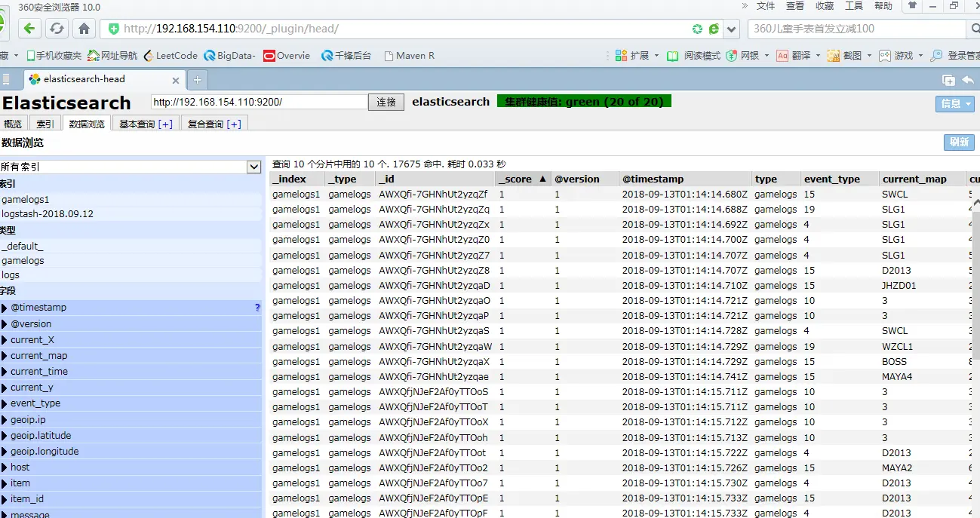
Task: Click the tab restore window icon at right
Action: tap(948, 80)
